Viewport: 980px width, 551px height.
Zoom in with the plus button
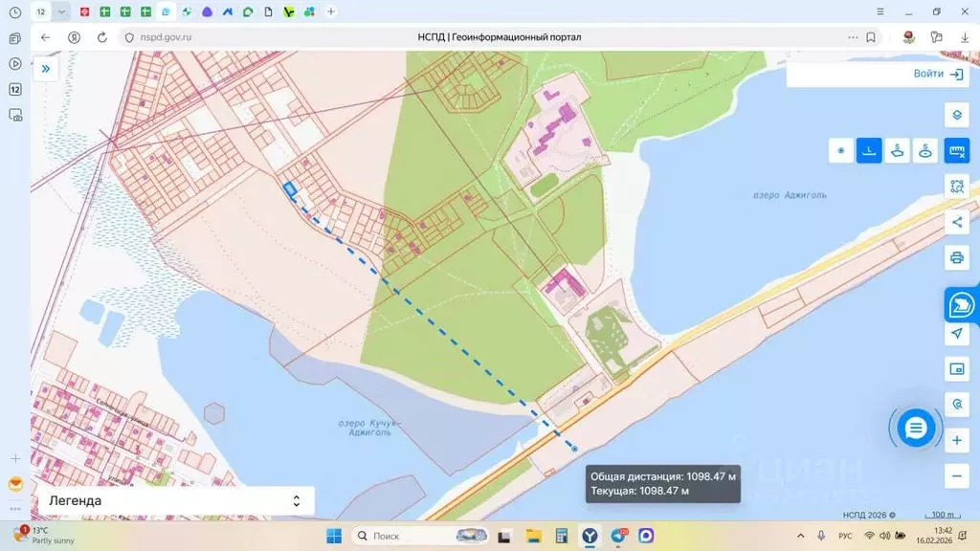[956, 441]
